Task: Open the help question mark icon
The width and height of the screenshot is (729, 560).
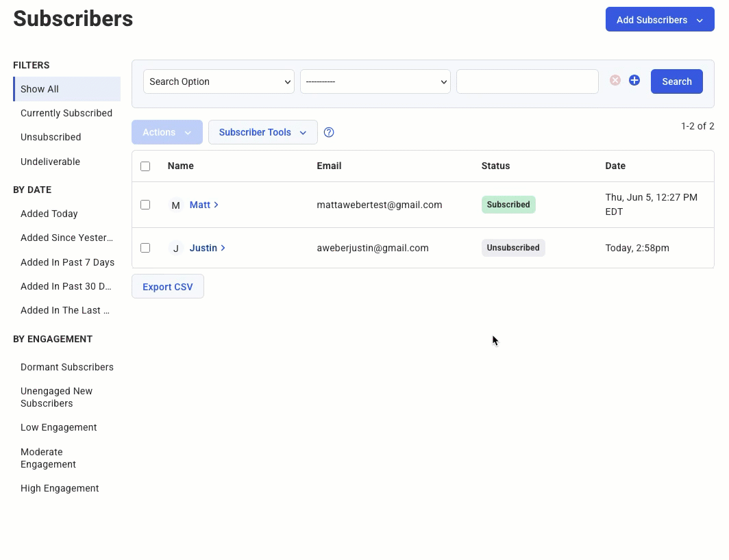Action: (329, 133)
